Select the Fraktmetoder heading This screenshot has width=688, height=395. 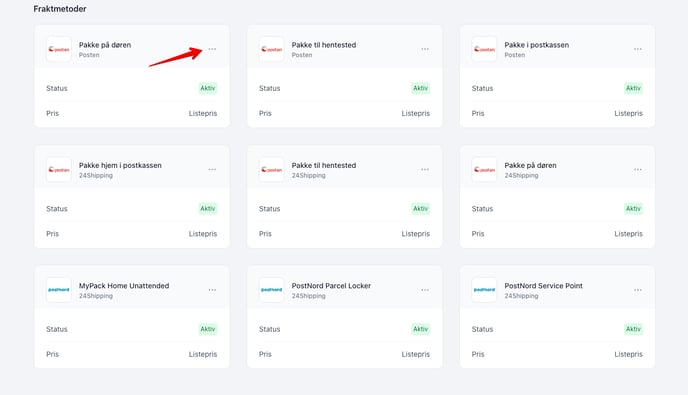point(60,9)
